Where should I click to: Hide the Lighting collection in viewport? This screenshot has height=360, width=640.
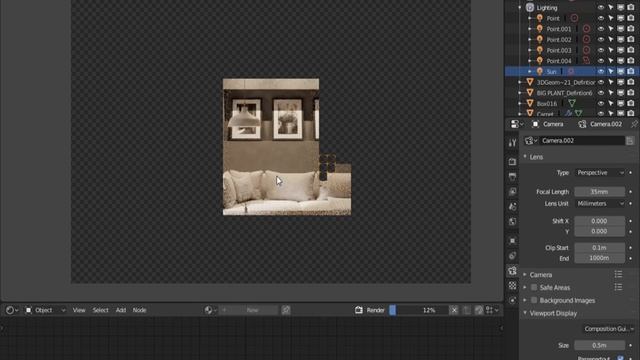(x=601, y=7)
